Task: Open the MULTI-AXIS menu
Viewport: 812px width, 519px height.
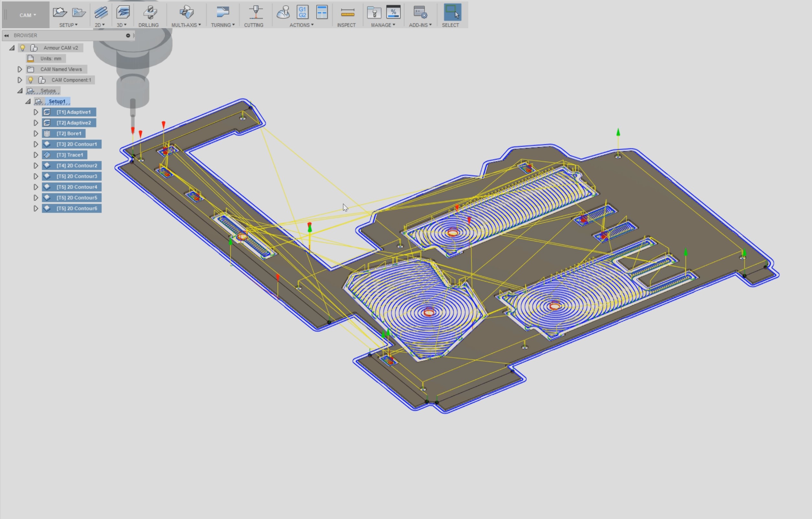Action: [x=186, y=25]
